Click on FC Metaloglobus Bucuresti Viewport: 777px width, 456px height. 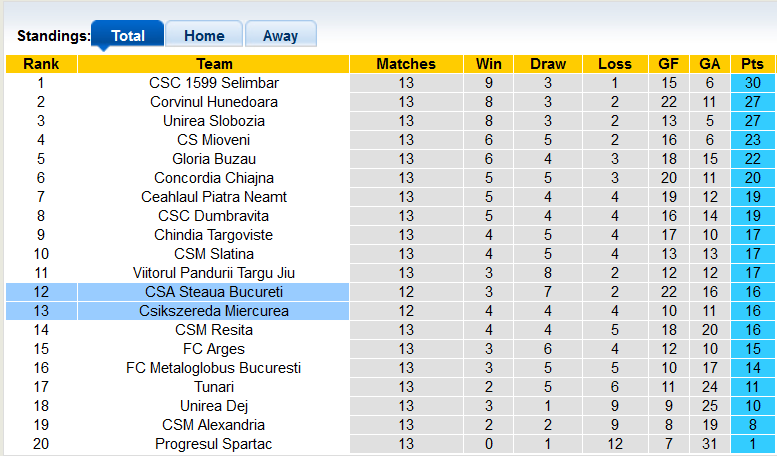(x=214, y=368)
